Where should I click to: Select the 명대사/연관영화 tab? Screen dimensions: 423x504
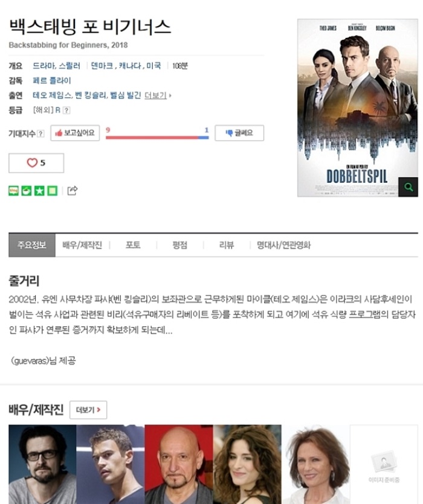click(283, 245)
